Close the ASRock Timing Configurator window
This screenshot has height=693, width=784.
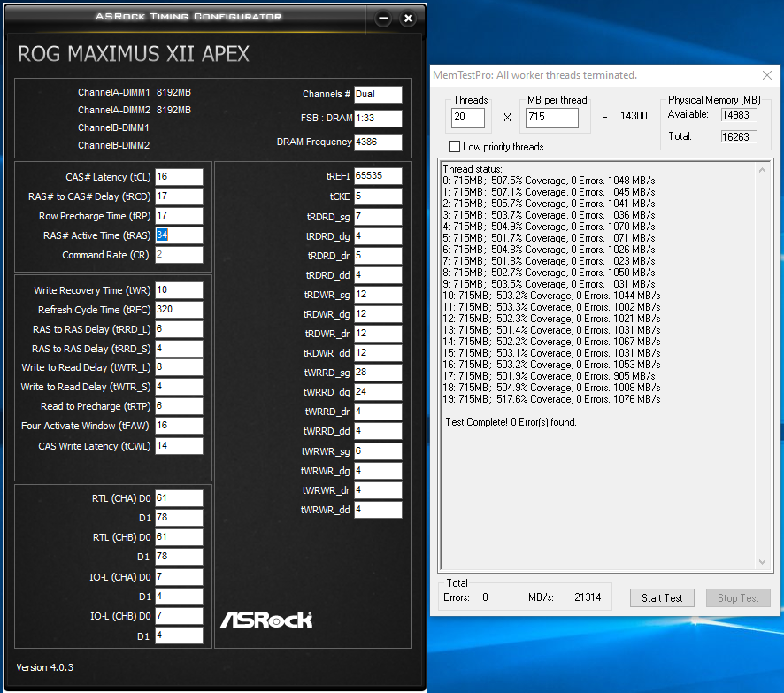[x=408, y=19]
